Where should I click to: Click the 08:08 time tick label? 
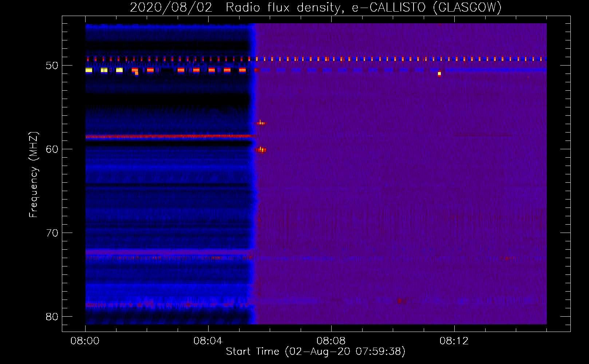pyautogui.click(x=331, y=341)
